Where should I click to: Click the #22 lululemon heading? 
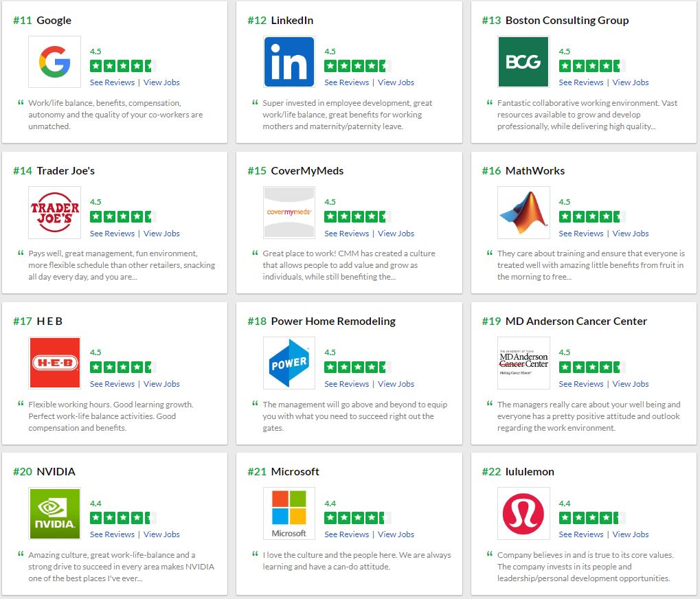pos(518,471)
